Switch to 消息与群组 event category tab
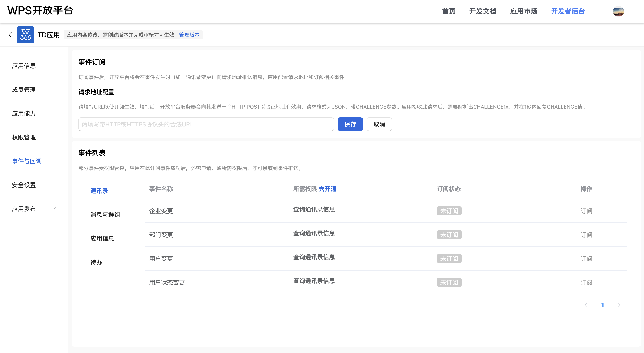Viewport: 644px width, 353px height. point(105,215)
